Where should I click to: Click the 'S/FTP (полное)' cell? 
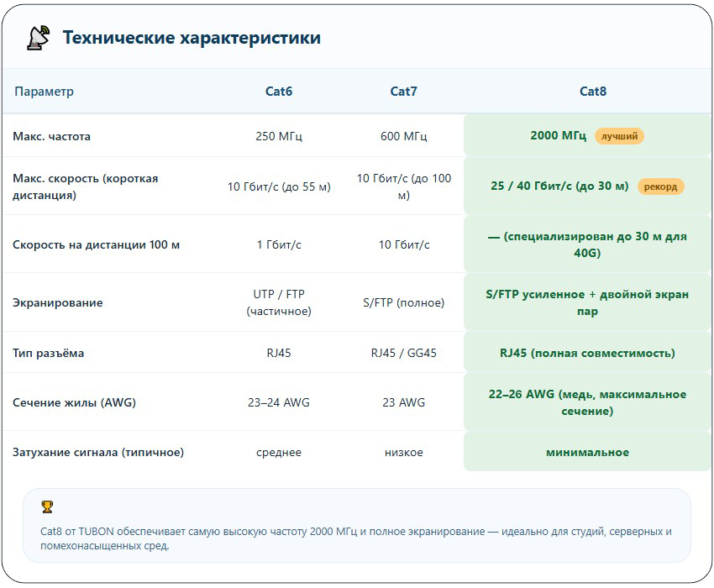tap(403, 302)
